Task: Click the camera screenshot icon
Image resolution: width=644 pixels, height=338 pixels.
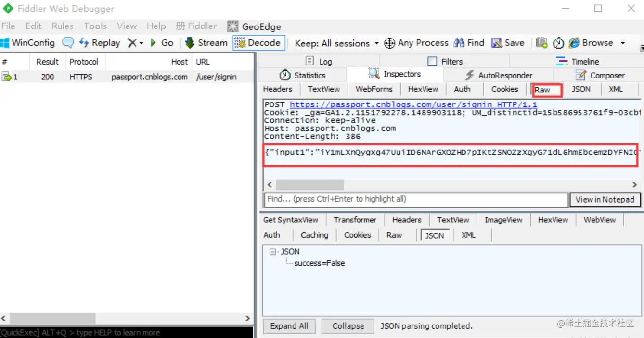Action: pyautogui.click(x=541, y=43)
